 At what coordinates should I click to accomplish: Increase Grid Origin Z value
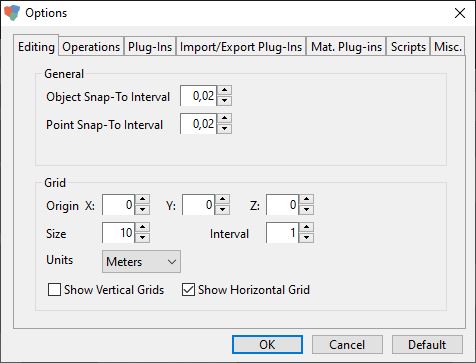(307, 200)
